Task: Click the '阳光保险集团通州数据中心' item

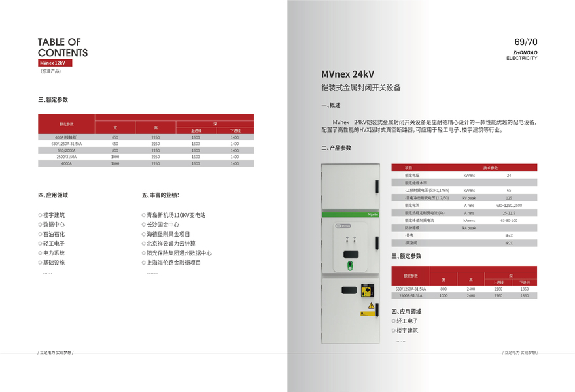Action: (179, 253)
